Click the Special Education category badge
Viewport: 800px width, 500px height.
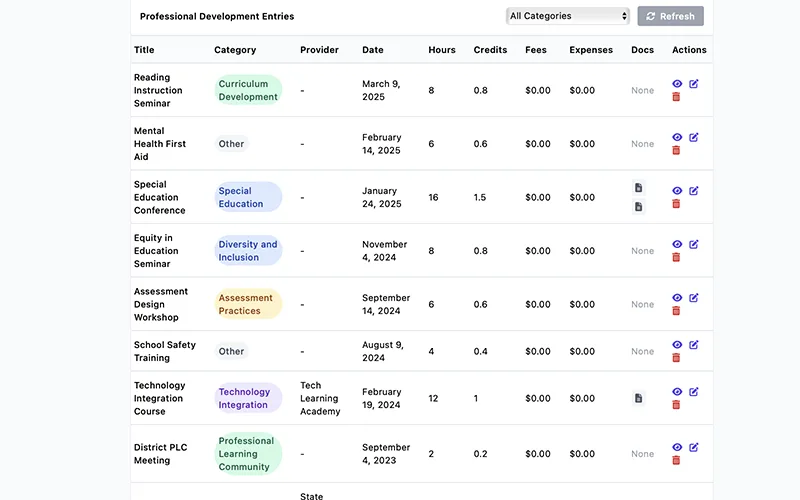[248, 197]
